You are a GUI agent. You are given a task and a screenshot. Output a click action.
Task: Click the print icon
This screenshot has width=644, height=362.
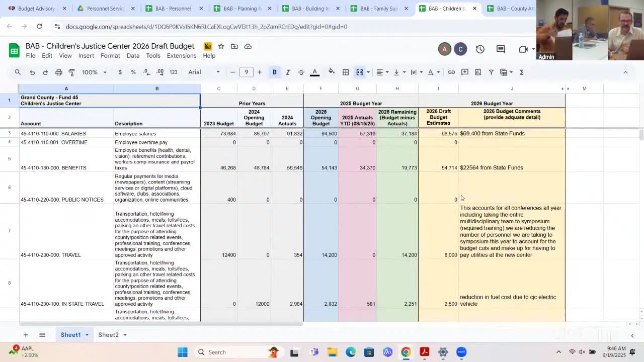click(58, 72)
